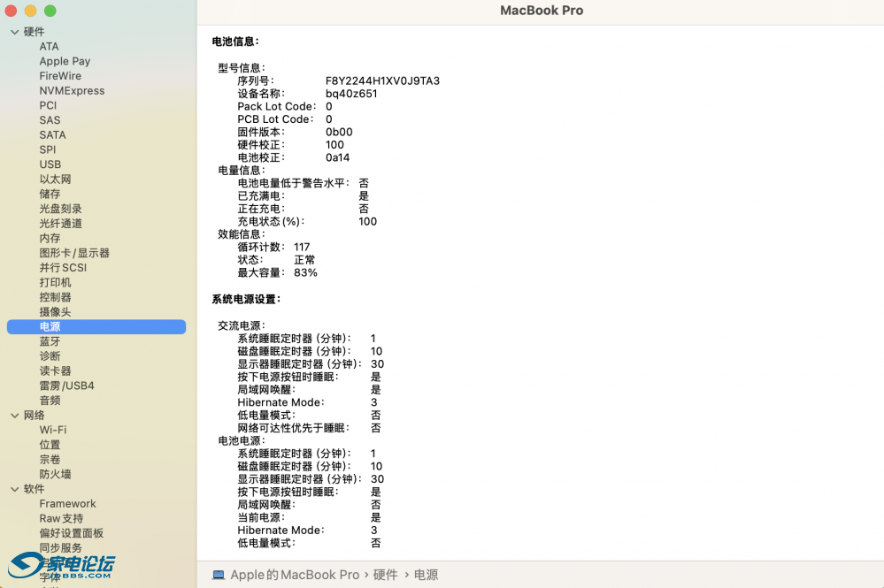
Task: Open 防火墙 under the network section
Action: point(55,474)
